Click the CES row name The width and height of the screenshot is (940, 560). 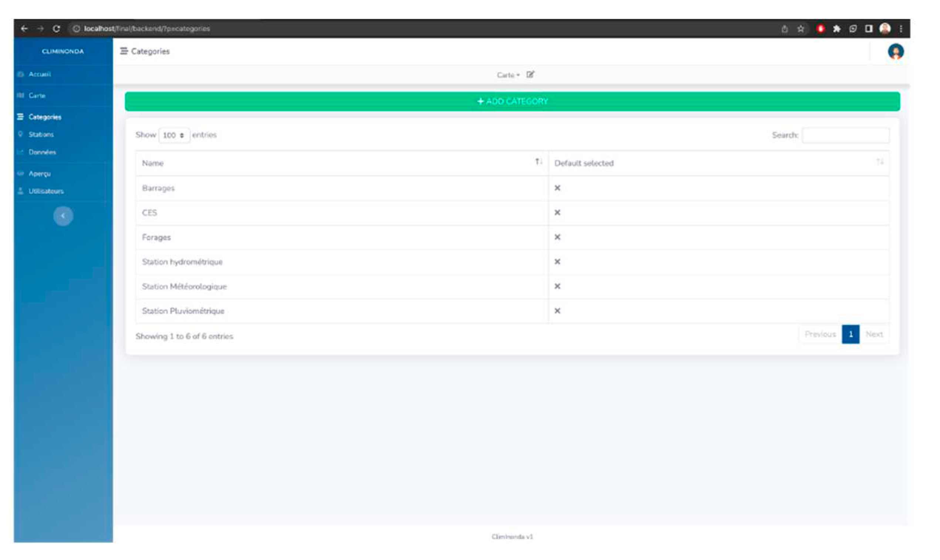click(149, 213)
